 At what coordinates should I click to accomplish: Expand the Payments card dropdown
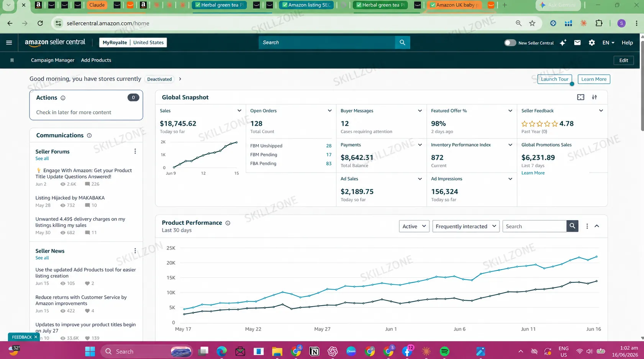[420, 145]
